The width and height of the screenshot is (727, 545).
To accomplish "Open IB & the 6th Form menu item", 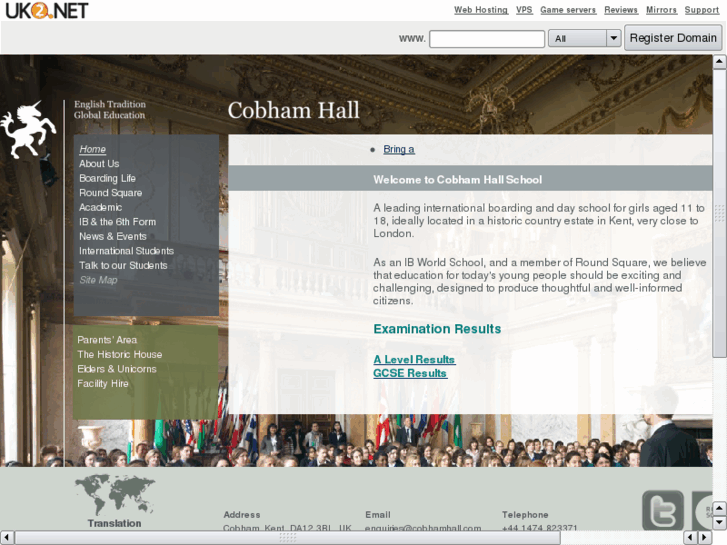I will [117, 222].
